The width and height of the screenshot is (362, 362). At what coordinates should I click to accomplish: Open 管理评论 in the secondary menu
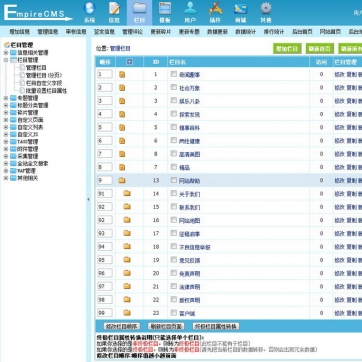click(x=132, y=32)
